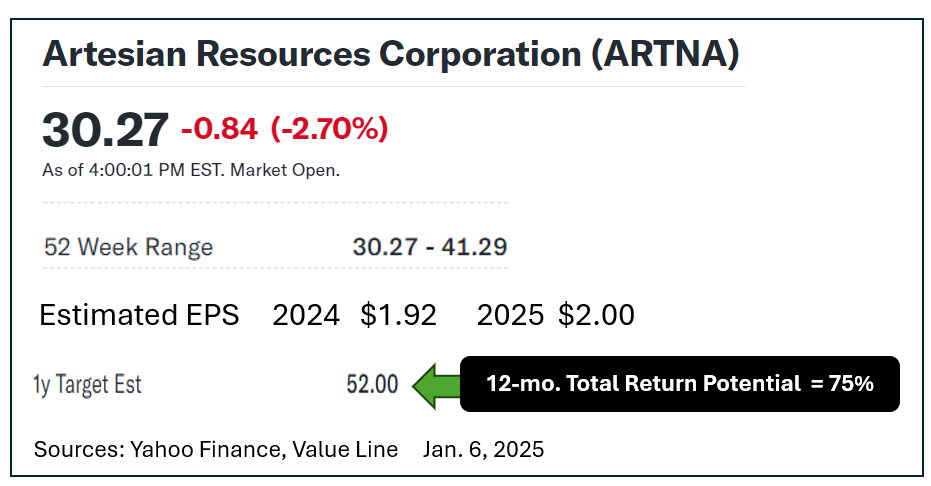Image resolution: width=931 pixels, height=486 pixels.
Task: Click the 12-mo. Total Return Potential badge
Action: [x=679, y=384]
